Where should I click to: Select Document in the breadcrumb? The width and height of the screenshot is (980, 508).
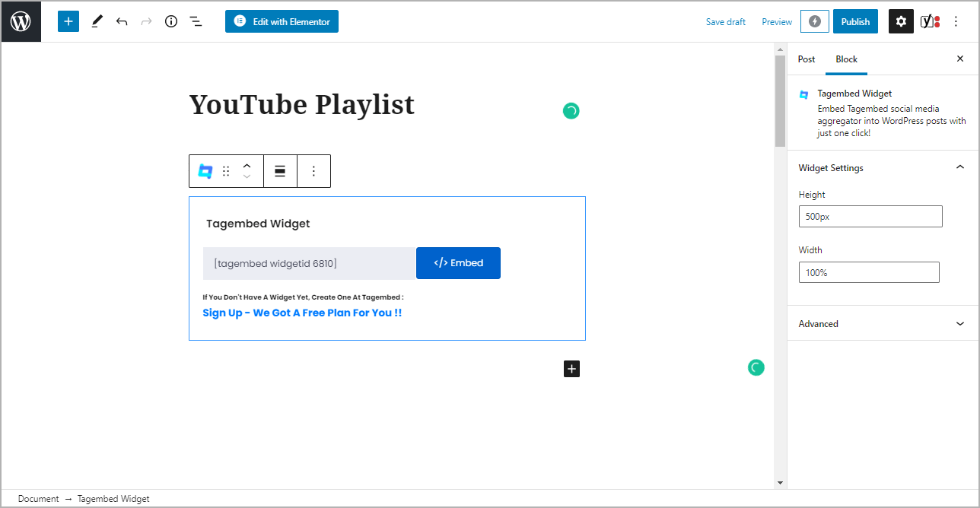[x=38, y=499]
